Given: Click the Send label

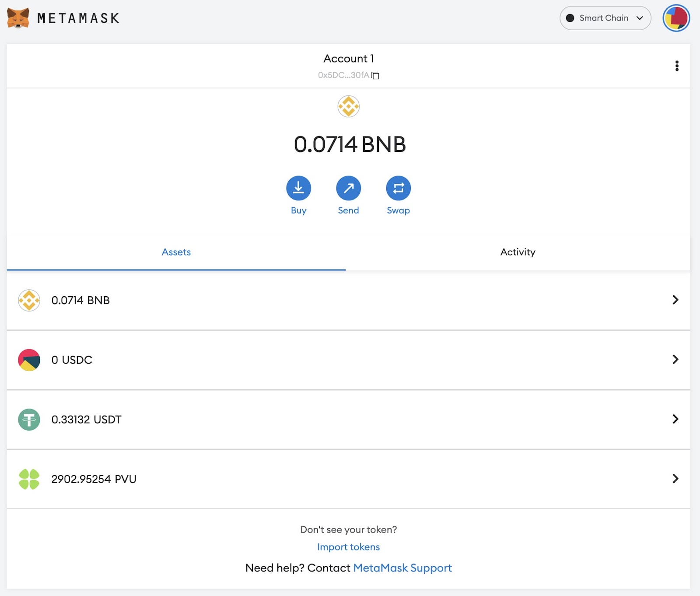Looking at the screenshot, I should point(348,210).
